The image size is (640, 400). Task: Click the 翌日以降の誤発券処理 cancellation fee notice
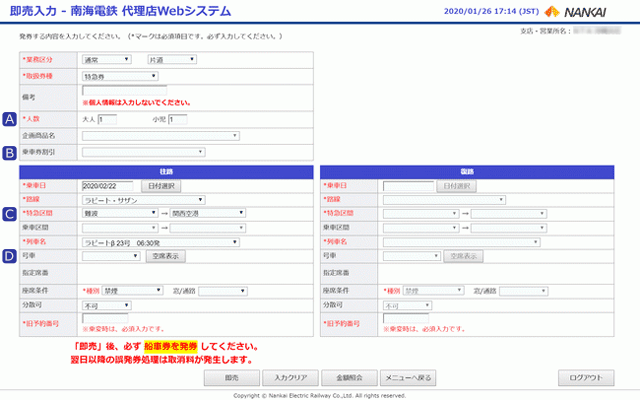point(162,360)
